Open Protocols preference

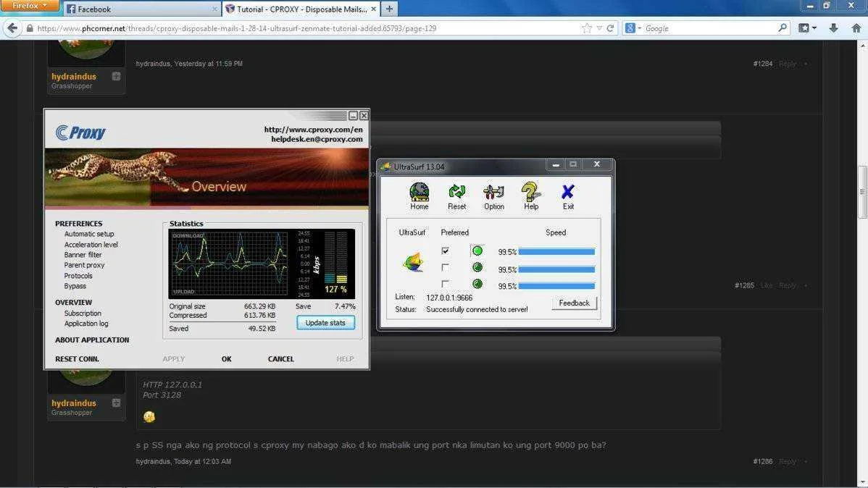pos(78,276)
